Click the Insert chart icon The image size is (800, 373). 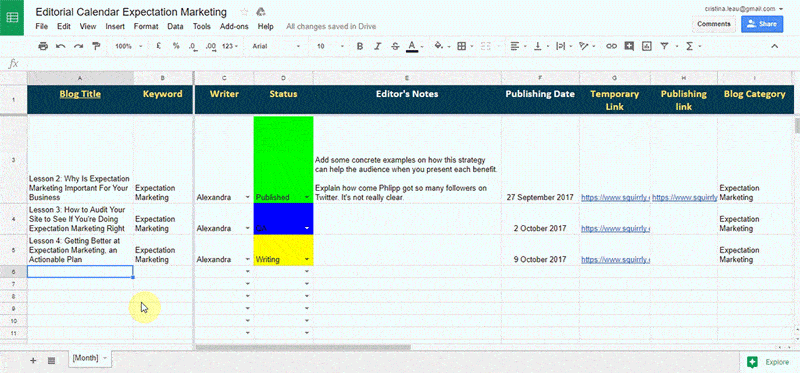click(x=647, y=46)
